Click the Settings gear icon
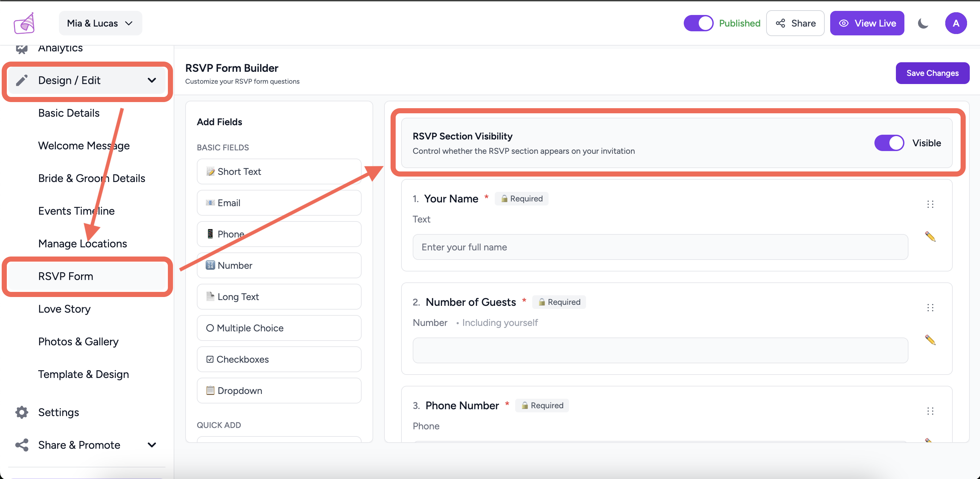The width and height of the screenshot is (980, 479). 22,412
